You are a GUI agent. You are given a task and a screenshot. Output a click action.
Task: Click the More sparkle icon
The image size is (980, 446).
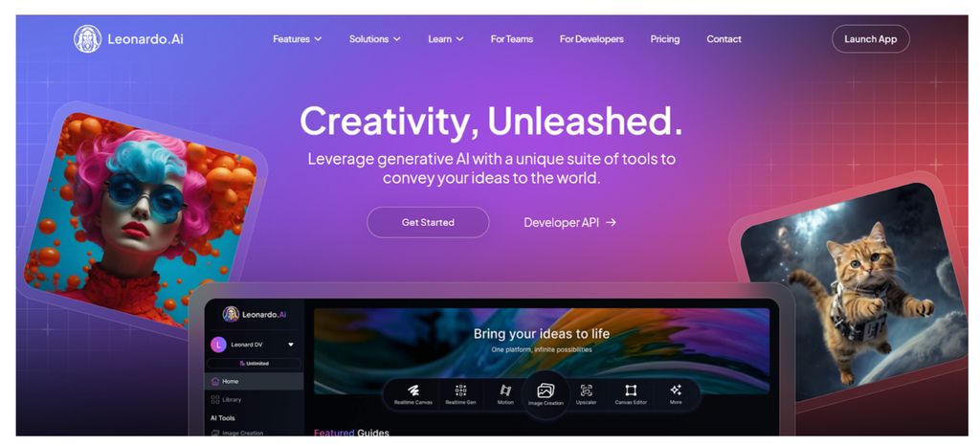click(676, 390)
